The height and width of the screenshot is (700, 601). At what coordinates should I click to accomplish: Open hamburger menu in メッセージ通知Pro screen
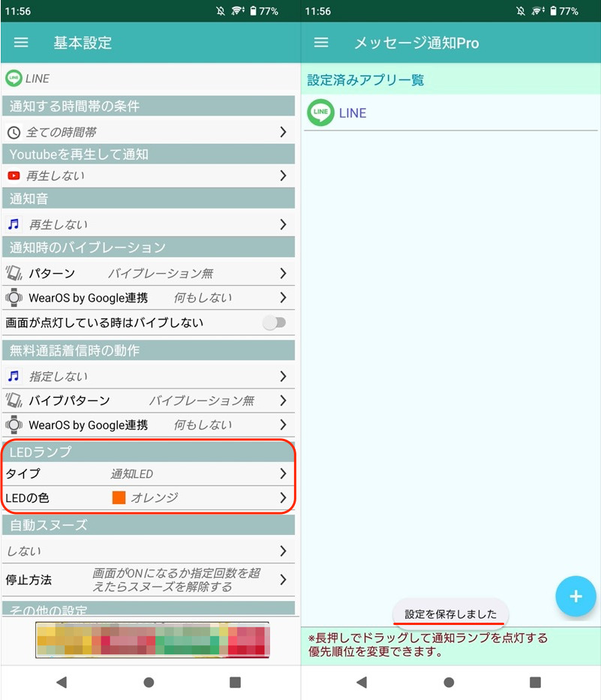coord(321,43)
